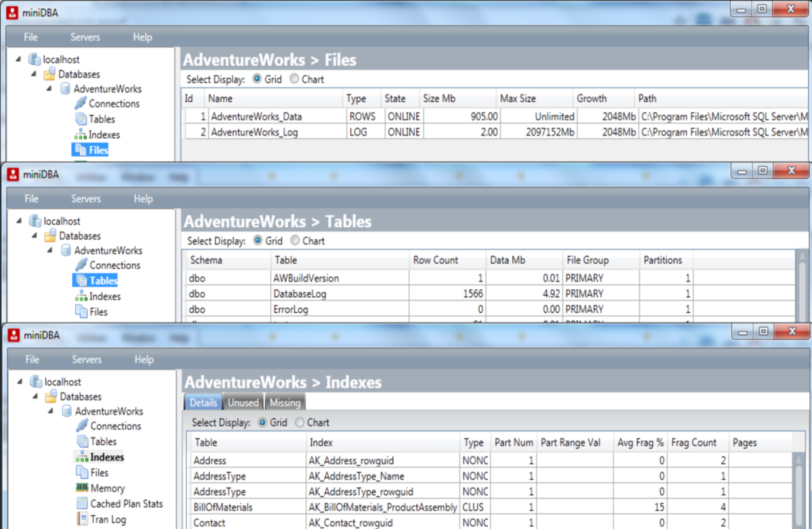The width and height of the screenshot is (812, 529).
Task: Open Files icon in Indexes window tree
Action: point(82,473)
